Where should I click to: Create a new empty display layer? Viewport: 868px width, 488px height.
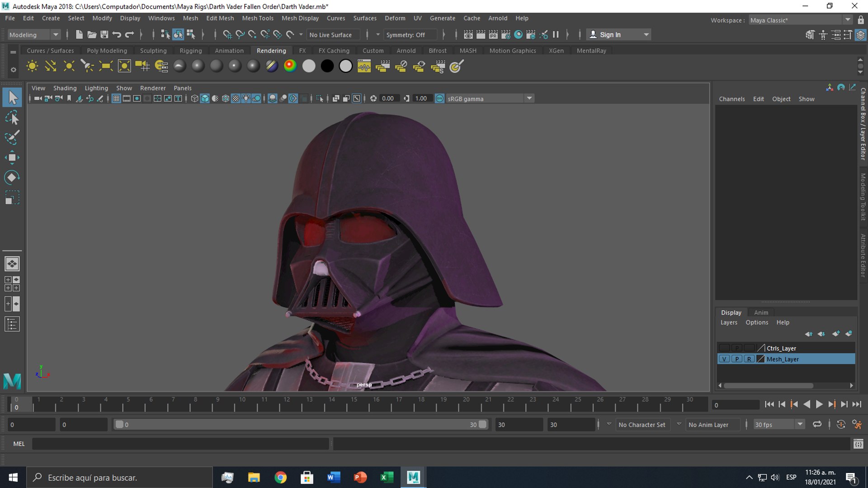[x=835, y=333]
